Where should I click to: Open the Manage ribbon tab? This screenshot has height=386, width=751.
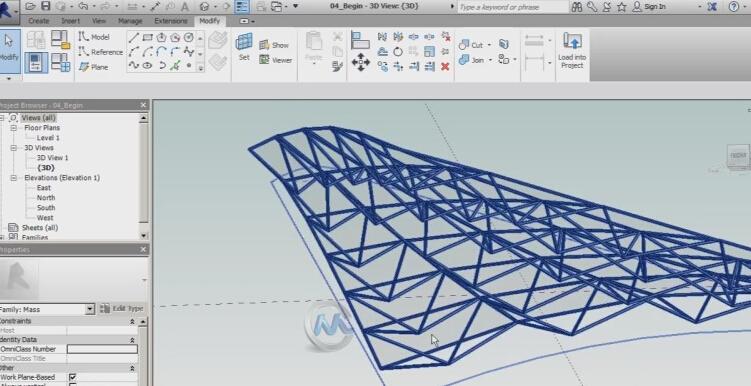coord(130,21)
